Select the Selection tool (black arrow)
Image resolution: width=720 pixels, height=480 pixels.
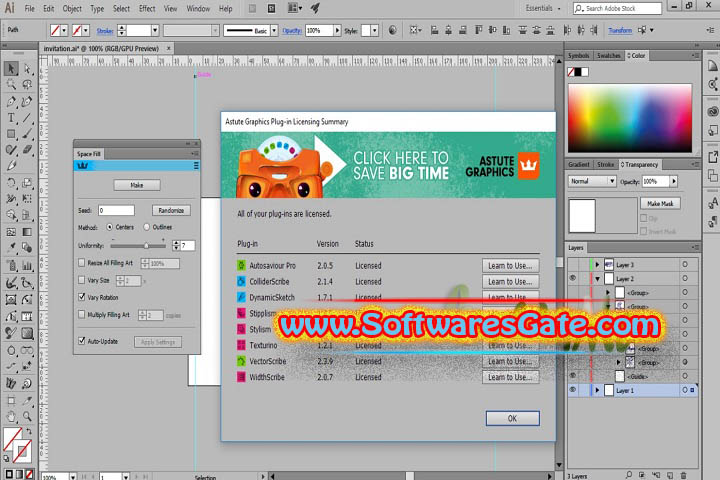click(11, 68)
